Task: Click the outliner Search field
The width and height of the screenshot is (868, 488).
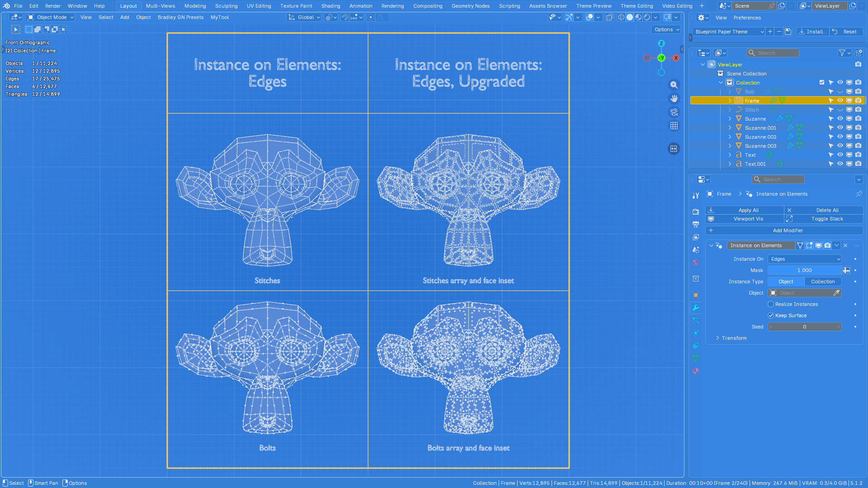Action: coord(773,53)
